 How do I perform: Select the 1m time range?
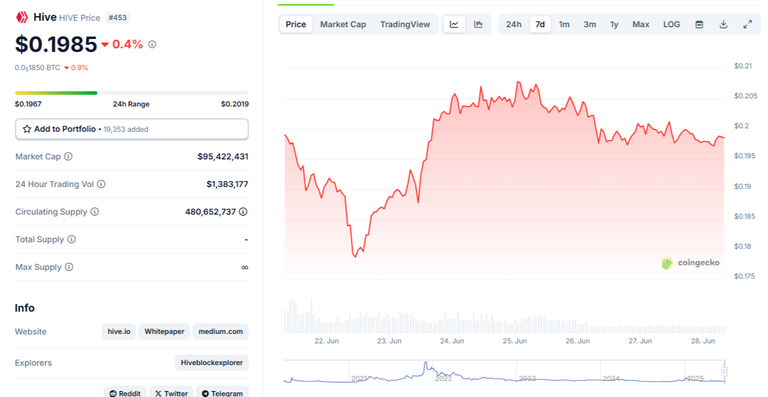pyautogui.click(x=564, y=24)
